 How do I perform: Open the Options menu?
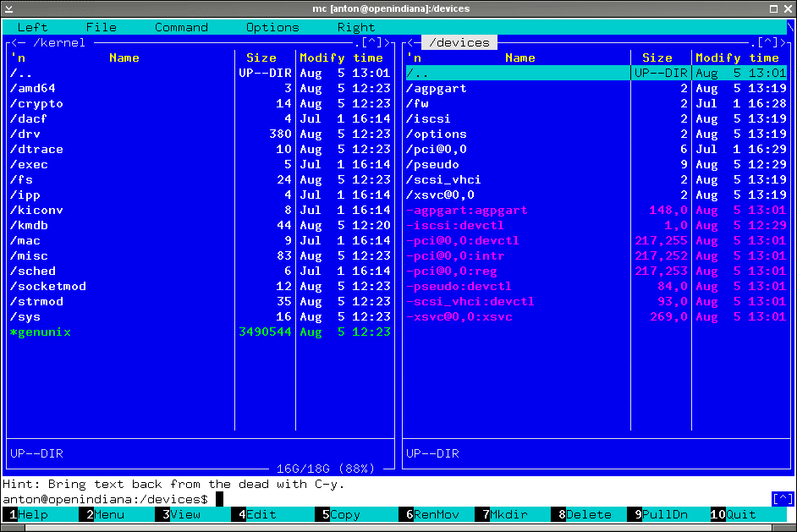point(272,27)
